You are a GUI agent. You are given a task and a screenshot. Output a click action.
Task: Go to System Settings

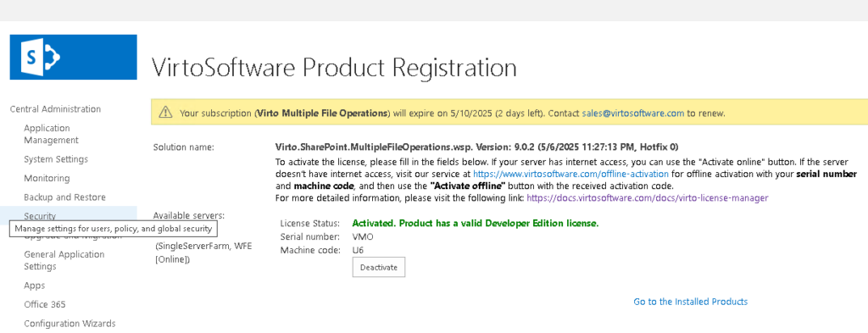[56, 159]
